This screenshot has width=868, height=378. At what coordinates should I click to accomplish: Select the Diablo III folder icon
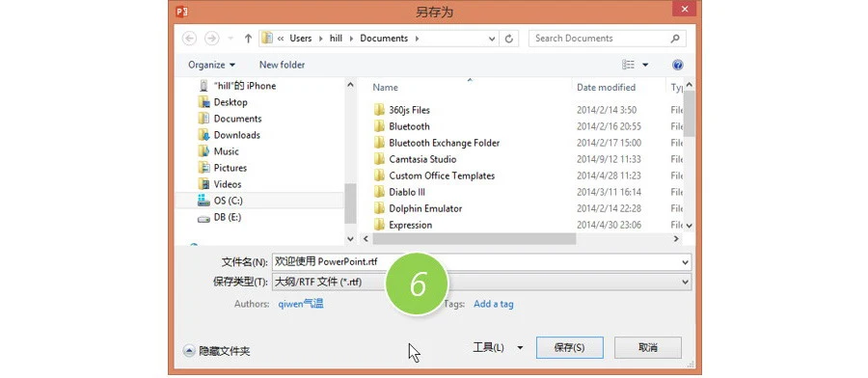coord(379,192)
